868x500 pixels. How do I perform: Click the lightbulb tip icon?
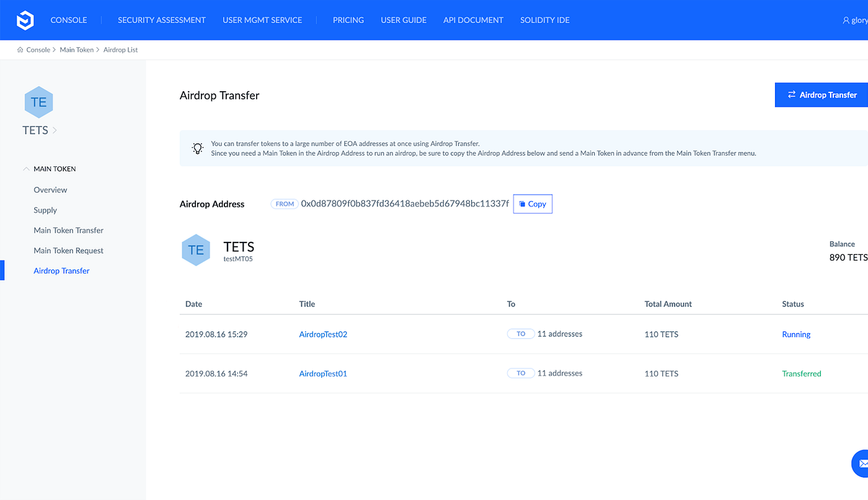[x=197, y=148]
